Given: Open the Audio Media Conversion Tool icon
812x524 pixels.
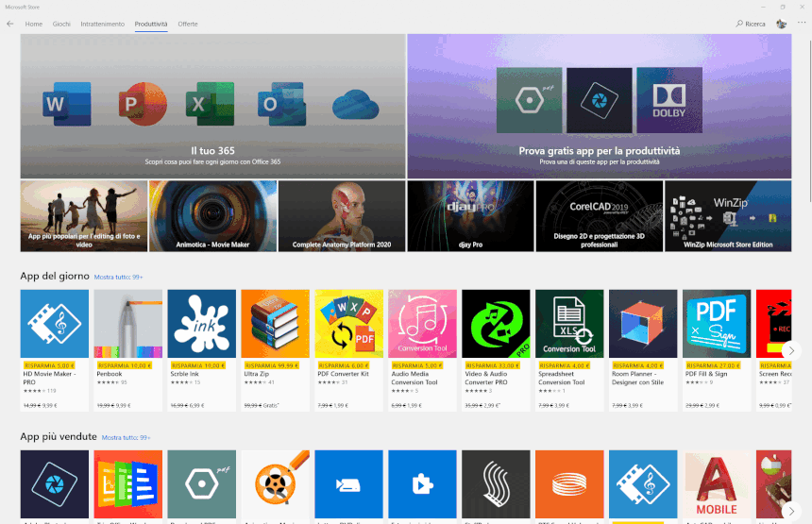Looking at the screenshot, I should [423, 324].
